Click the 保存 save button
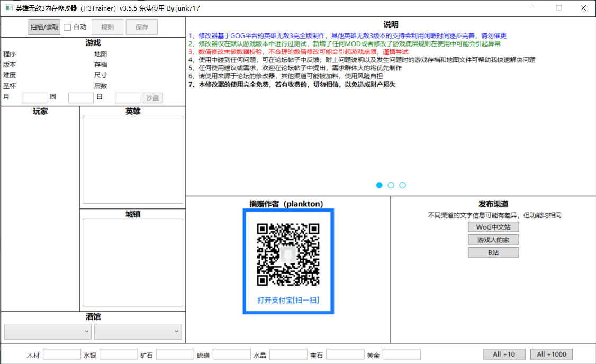The image size is (596, 364). coord(142,27)
